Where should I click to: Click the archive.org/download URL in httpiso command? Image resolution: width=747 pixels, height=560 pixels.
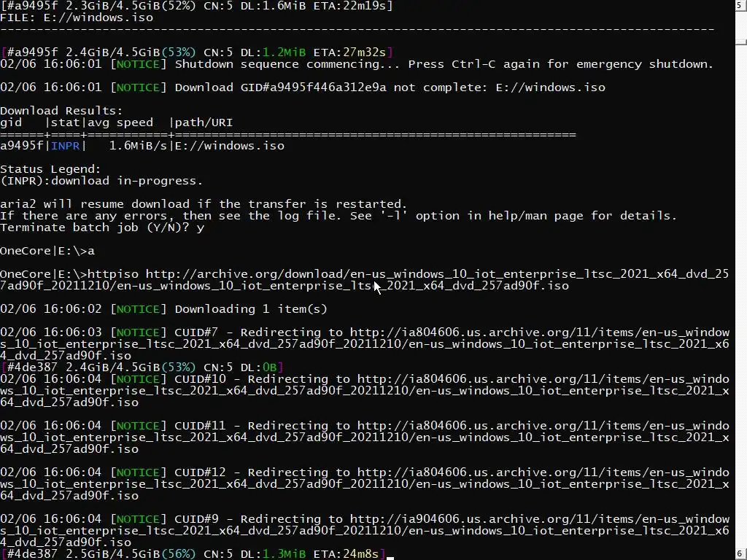(x=365, y=280)
